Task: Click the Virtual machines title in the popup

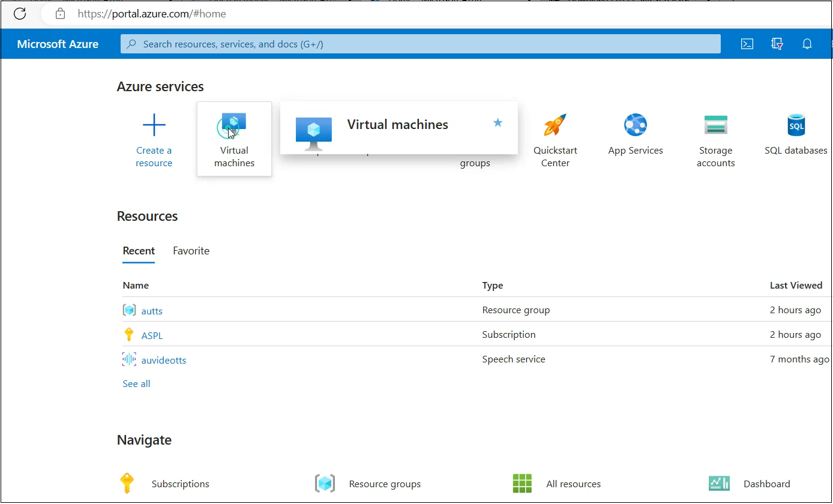Action: click(397, 125)
